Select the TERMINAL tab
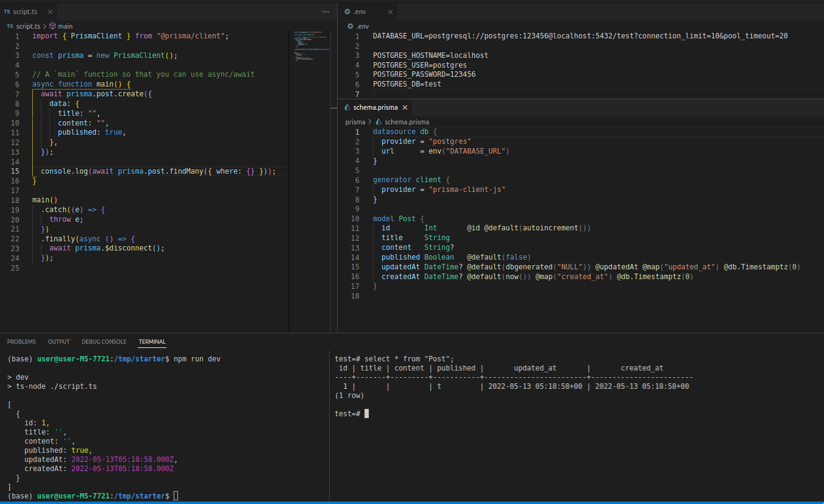824x504 pixels. click(152, 341)
